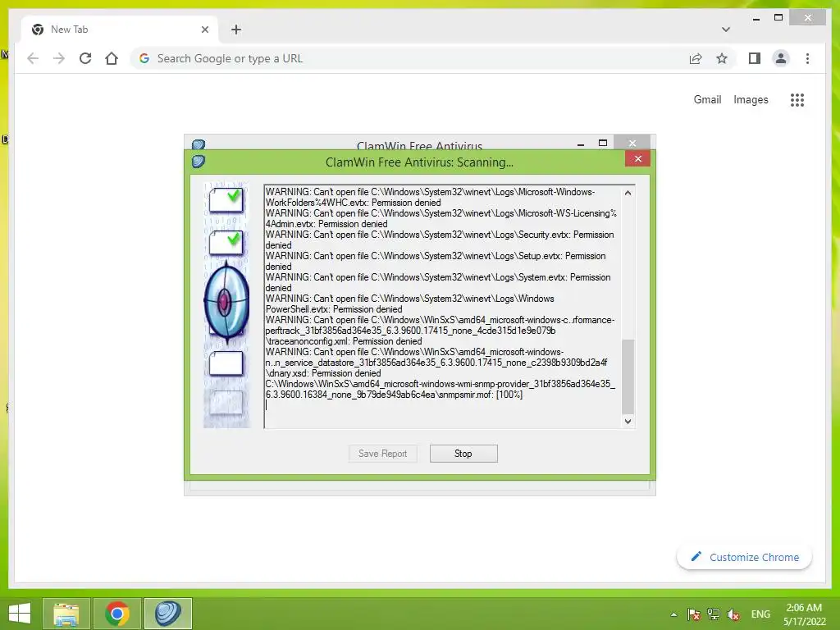Open the Chrome profile avatar
This screenshot has width=840, height=630.
pos(781,58)
